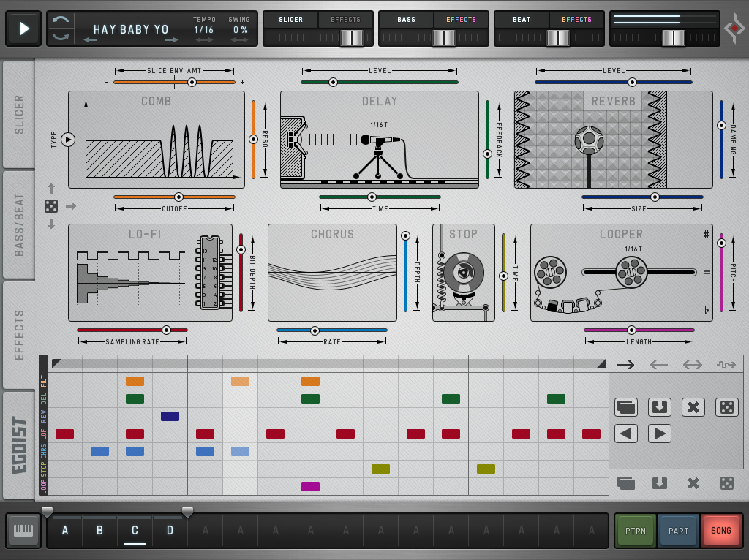Viewport: 749px width, 560px height.
Task: Switch to PART mode
Action: tap(678, 530)
